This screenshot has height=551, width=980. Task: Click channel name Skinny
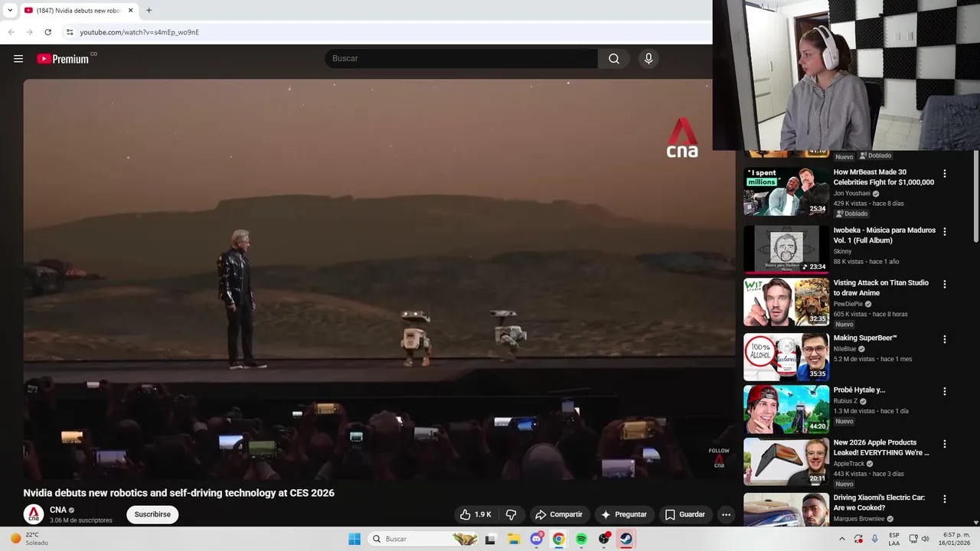point(842,251)
